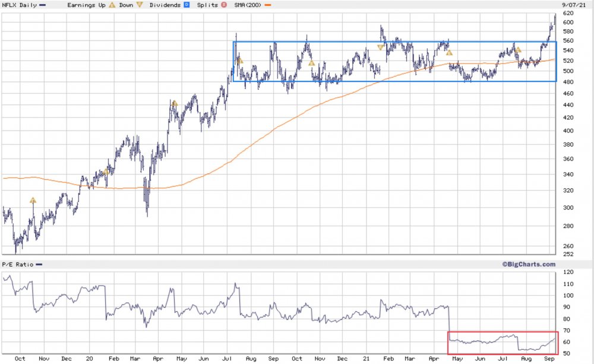The height and width of the screenshot is (364, 594).
Task: Click the Splits legend label
Action: coord(207,5)
